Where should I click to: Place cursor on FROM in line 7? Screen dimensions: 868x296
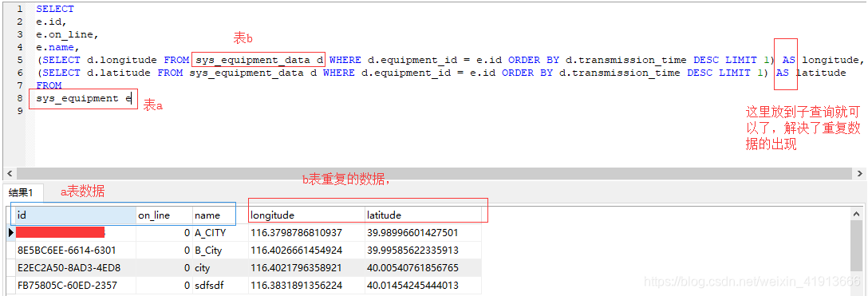tap(49, 85)
